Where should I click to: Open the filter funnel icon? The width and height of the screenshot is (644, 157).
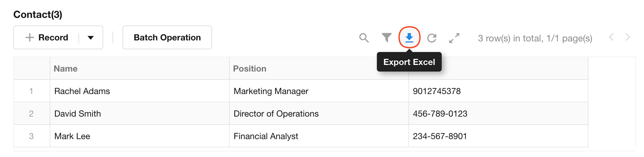coord(387,38)
